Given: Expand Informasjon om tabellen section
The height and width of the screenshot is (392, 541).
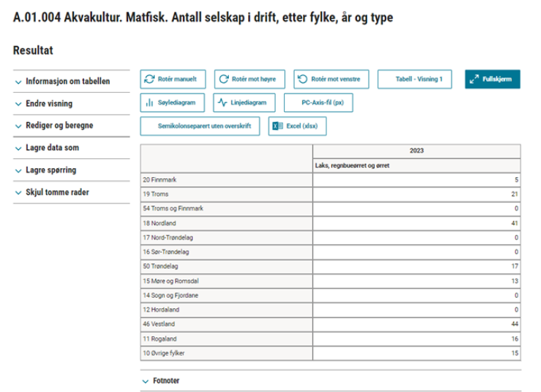Looking at the screenshot, I should [67, 81].
